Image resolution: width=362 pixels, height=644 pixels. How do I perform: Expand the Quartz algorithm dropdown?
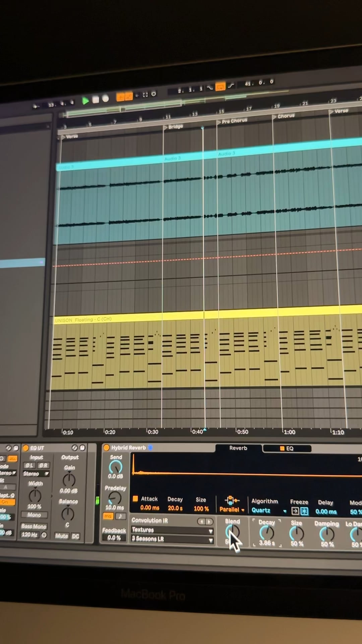[269, 511]
